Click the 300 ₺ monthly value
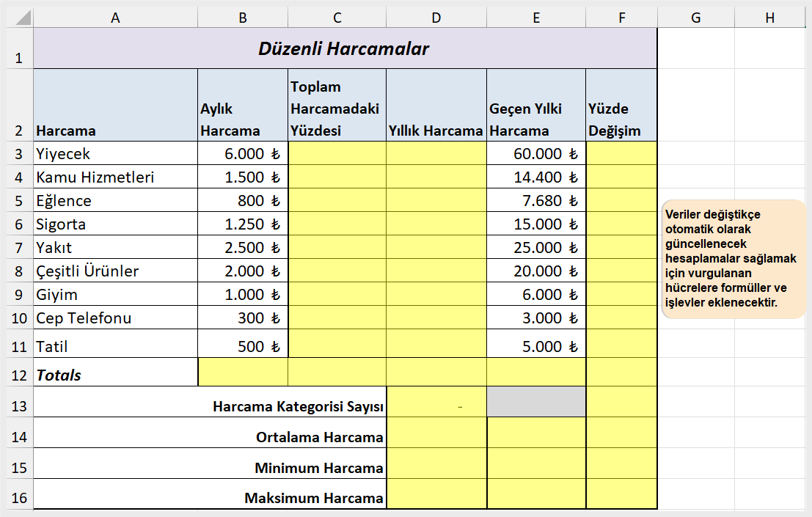Image resolution: width=812 pixels, height=517 pixels. (x=242, y=318)
